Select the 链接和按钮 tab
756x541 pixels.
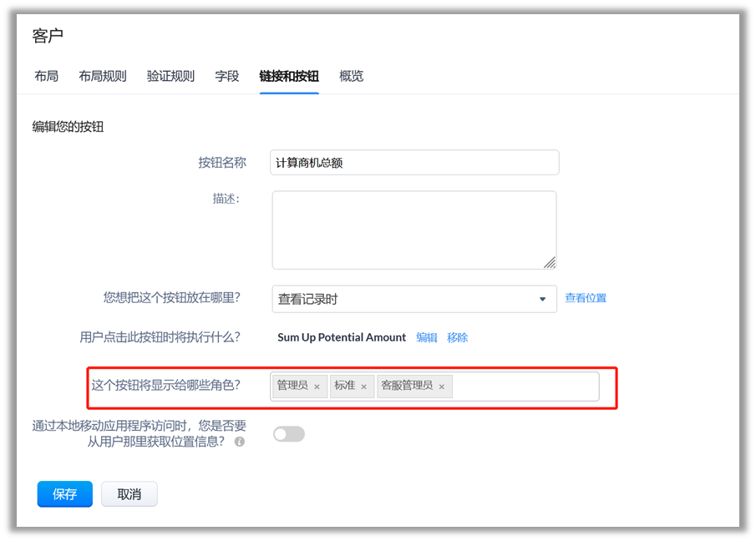289,76
